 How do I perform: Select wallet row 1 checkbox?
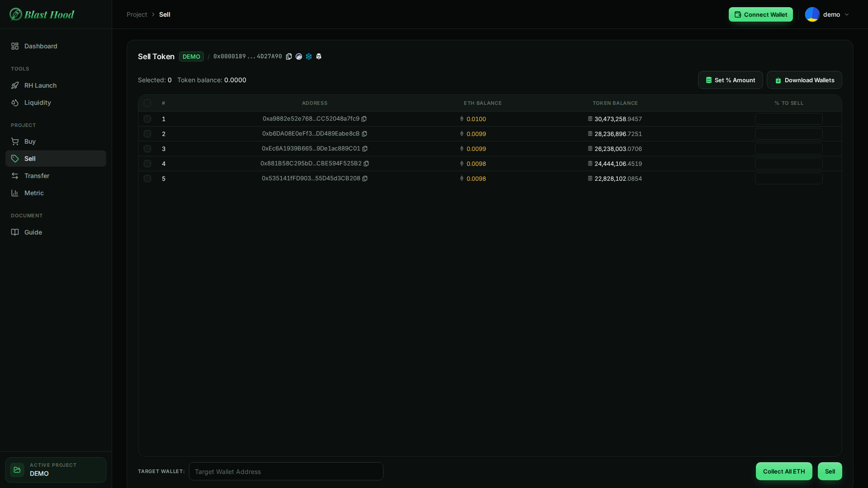coord(147,119)
